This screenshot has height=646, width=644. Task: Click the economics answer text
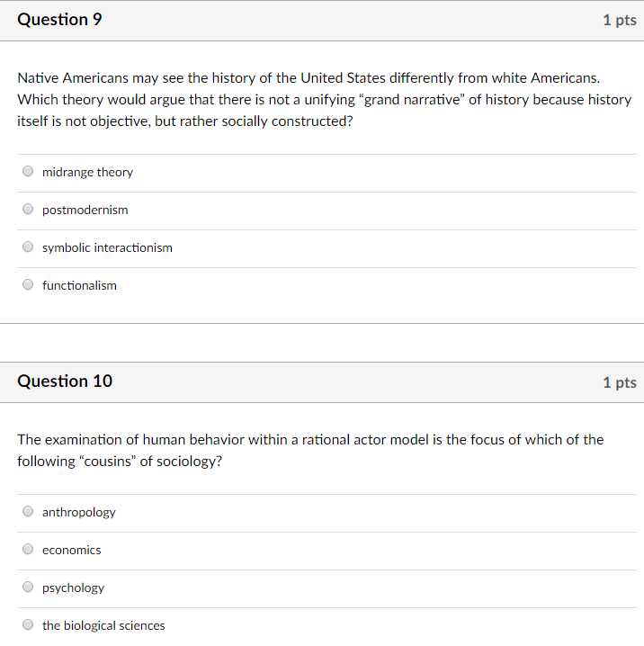point(72,550)
